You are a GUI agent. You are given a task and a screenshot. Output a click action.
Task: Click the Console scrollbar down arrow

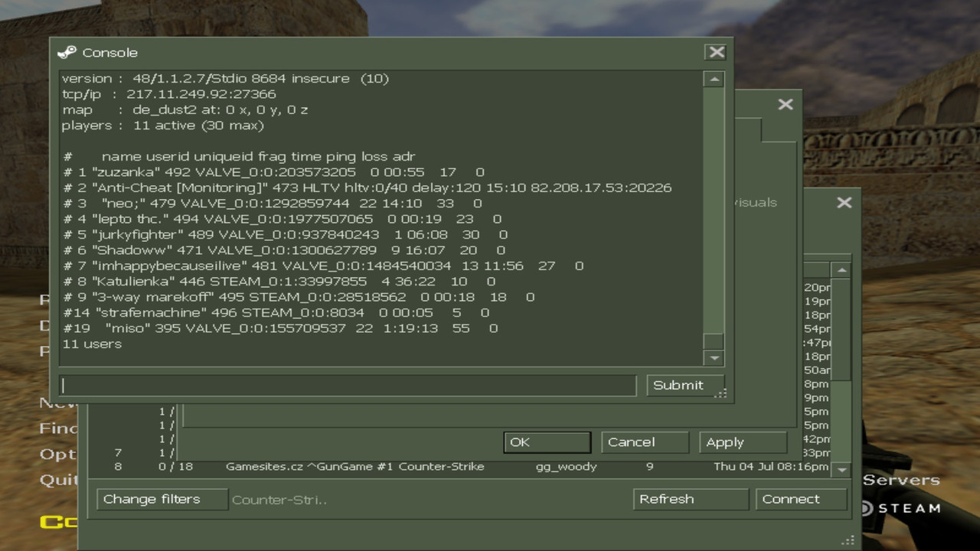click(714, 357)
